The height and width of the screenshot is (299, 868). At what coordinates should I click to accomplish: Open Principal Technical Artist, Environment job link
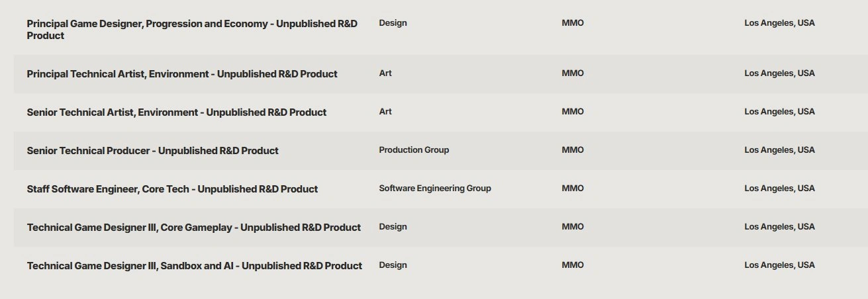pos(182,74)
